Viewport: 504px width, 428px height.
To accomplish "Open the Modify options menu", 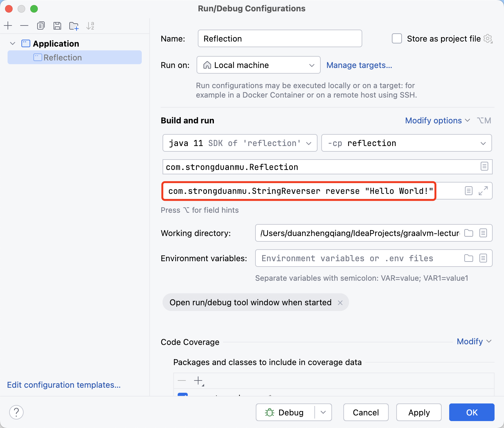I will [x=437, y=121].
